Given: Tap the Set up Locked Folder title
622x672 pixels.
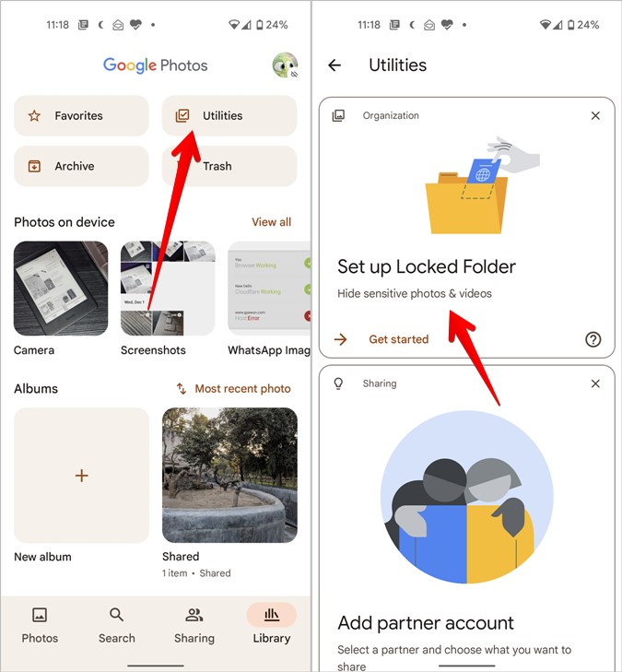Looking at the screenshot, I should [427, 266].
